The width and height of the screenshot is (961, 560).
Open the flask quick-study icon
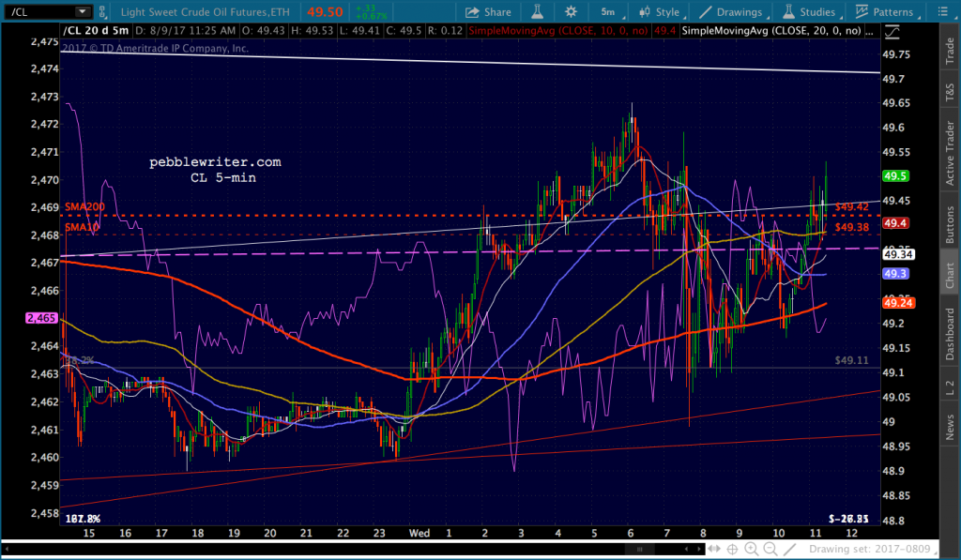coord(536,12)
